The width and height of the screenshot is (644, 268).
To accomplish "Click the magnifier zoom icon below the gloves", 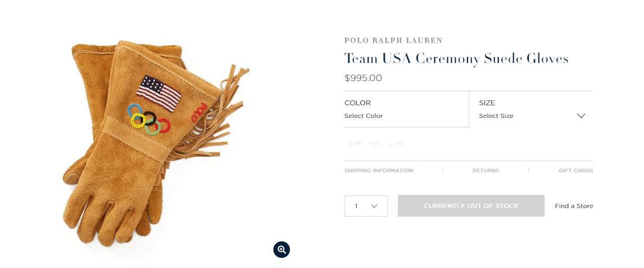I will click(281, 249).
